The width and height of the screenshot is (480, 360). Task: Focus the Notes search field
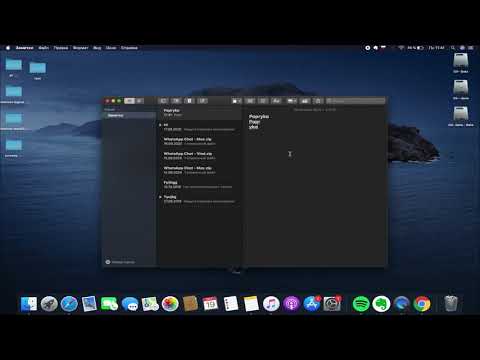[x=355, y=101]
